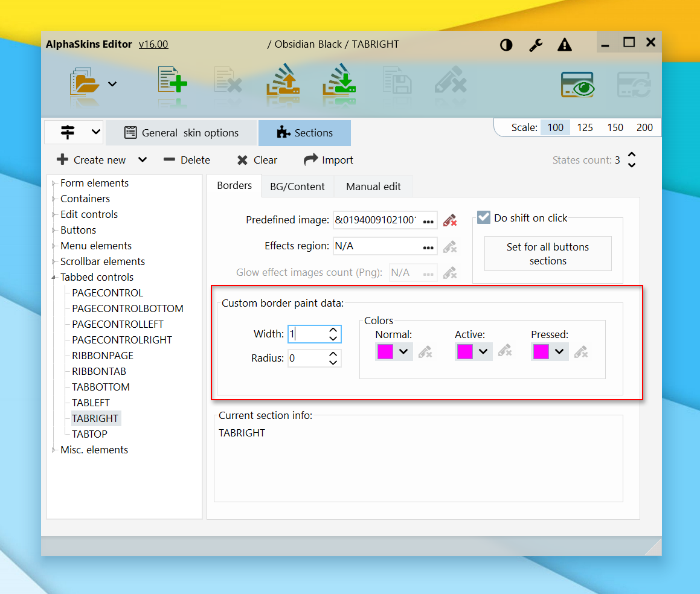This screenshot has height=594, width=700.
Task: Expand Form elements tree node
Action: tap(54, 183)
